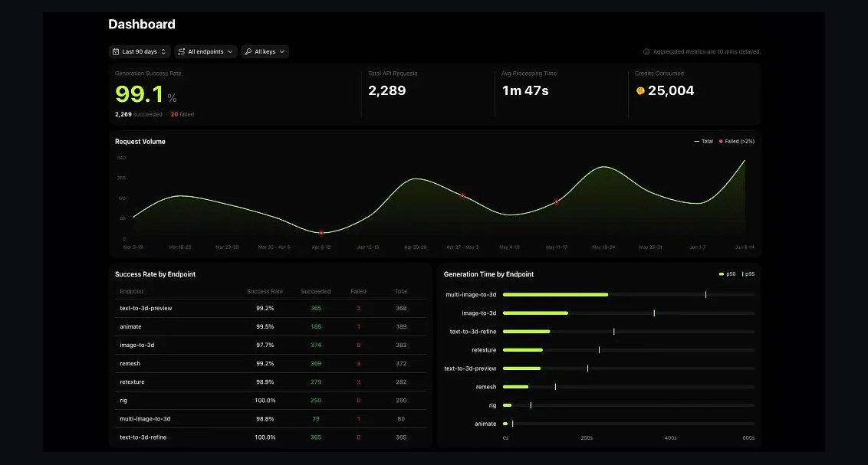This screenshot has height=465, width=868.
Task: Toggle the p50 legend in Generation Time
Action: coord(728,274)
